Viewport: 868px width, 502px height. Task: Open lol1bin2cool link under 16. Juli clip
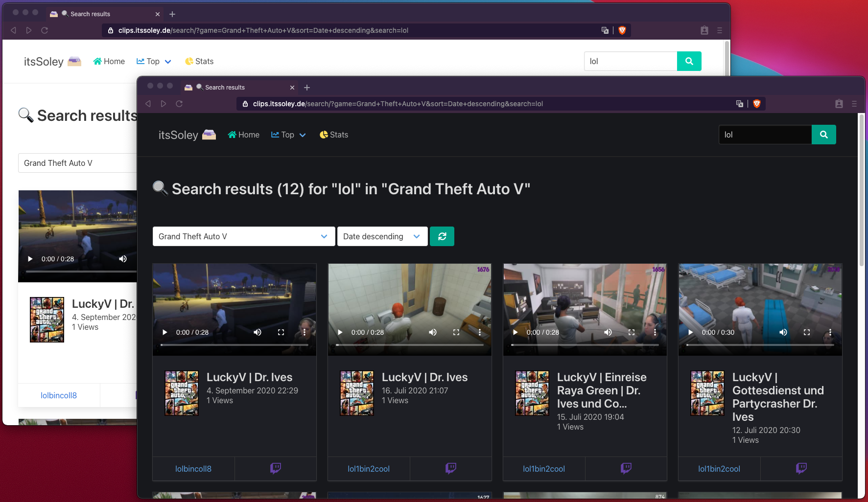369,469
